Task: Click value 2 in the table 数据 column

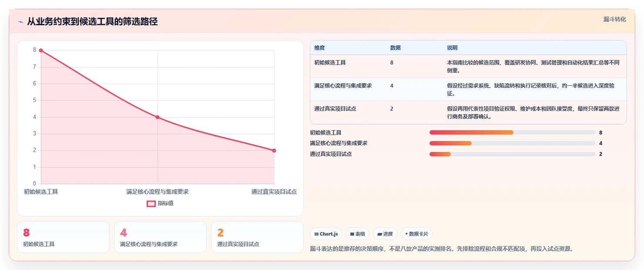Action: (392, 109)
